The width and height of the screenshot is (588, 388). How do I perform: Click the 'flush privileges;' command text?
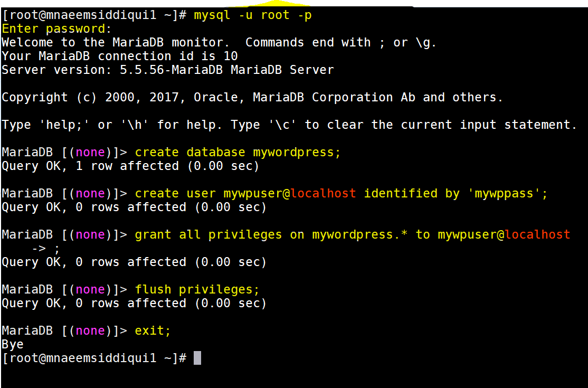coord(197,289)
